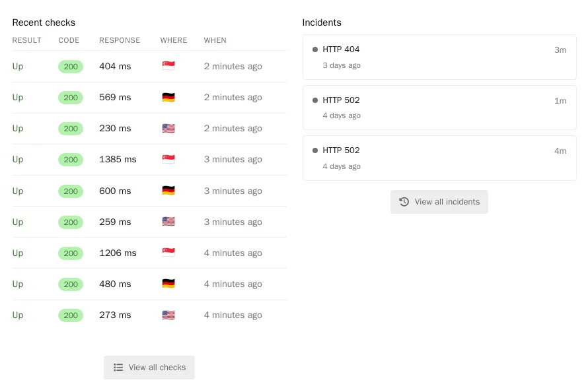Click 200 code badge in 273 ms row
This screenshot has width=588, height=386.
click(x=71, y=315)
